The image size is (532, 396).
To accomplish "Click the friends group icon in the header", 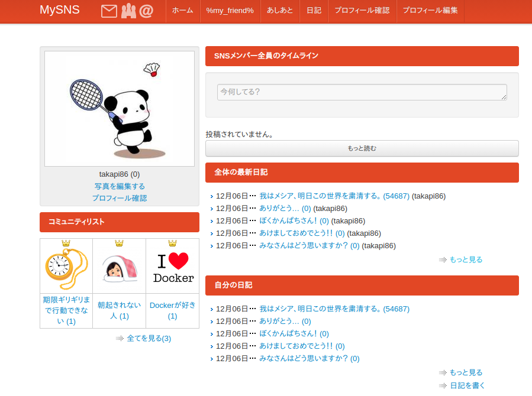I will coord(129,10).
